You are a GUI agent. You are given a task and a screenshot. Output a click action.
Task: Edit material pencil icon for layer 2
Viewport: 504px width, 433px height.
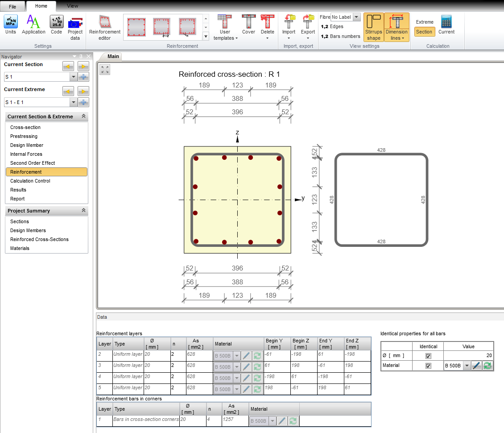tap(246, 356)
